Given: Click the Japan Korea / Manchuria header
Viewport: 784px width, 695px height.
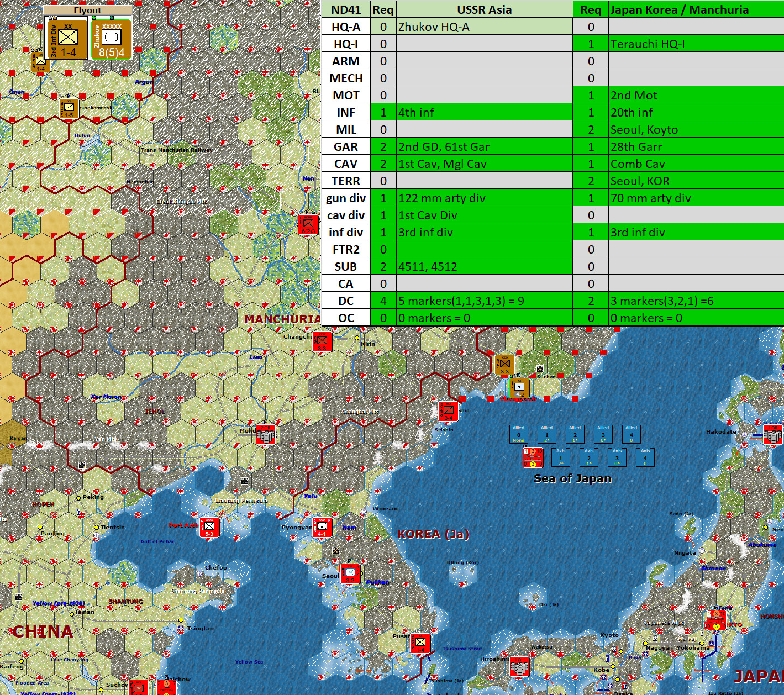Looking at the screenshot, I should [696, 9].
